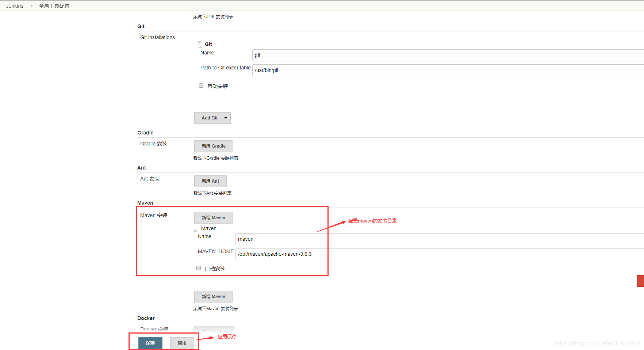The height and width of the screenshot is (350, 644).
Task: Focus the Maven Name input field
Action: pos(440,239)
